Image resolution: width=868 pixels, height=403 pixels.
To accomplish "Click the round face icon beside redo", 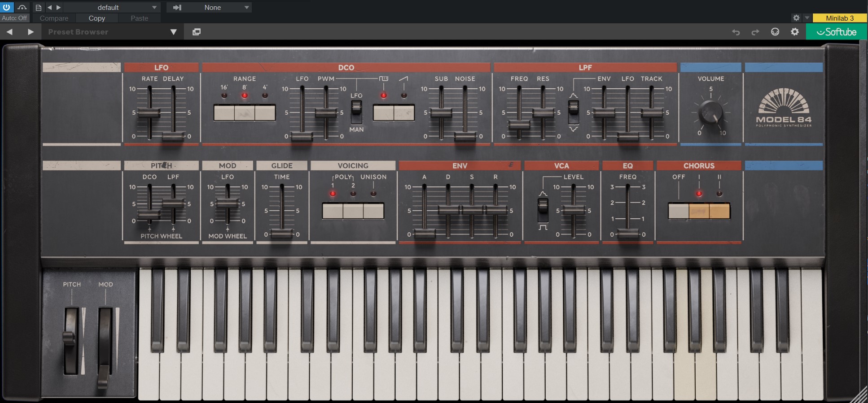I will (775, 32).
